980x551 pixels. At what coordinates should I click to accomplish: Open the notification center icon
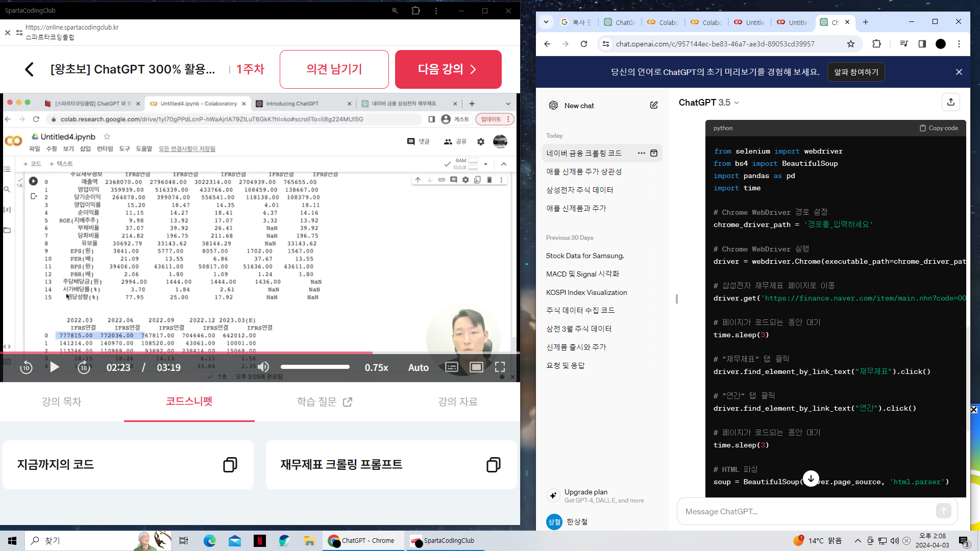964,541
